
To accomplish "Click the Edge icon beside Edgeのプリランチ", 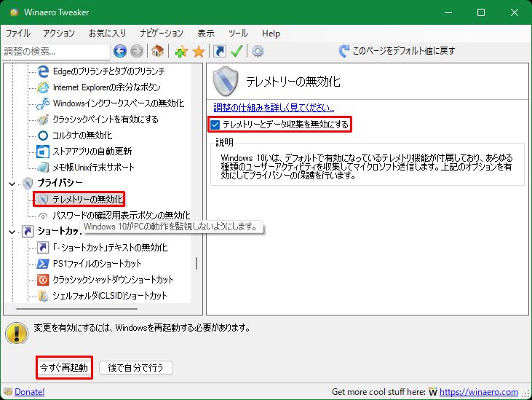I will (43, 71).
